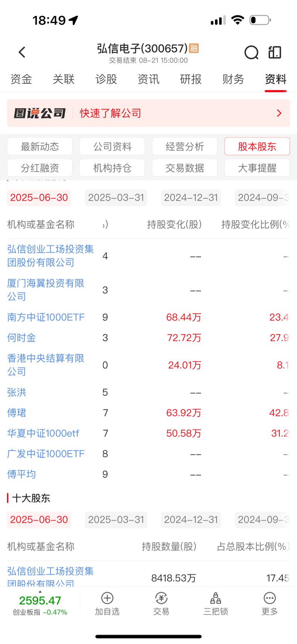
Task: Select the 股本股东 section button
Action: [x=257, y=147]
